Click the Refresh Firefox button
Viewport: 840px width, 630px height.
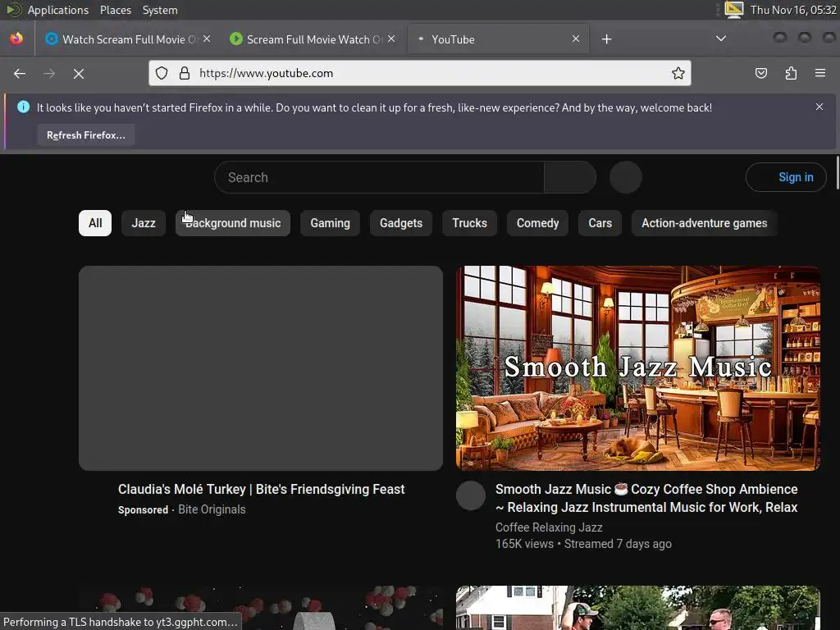(x=85, y=135)
